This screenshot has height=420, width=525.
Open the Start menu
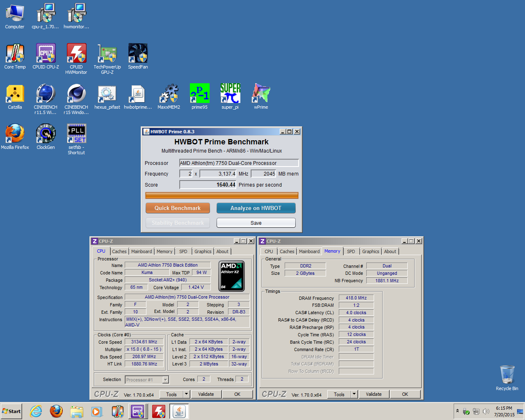click(x=11, y=411)
